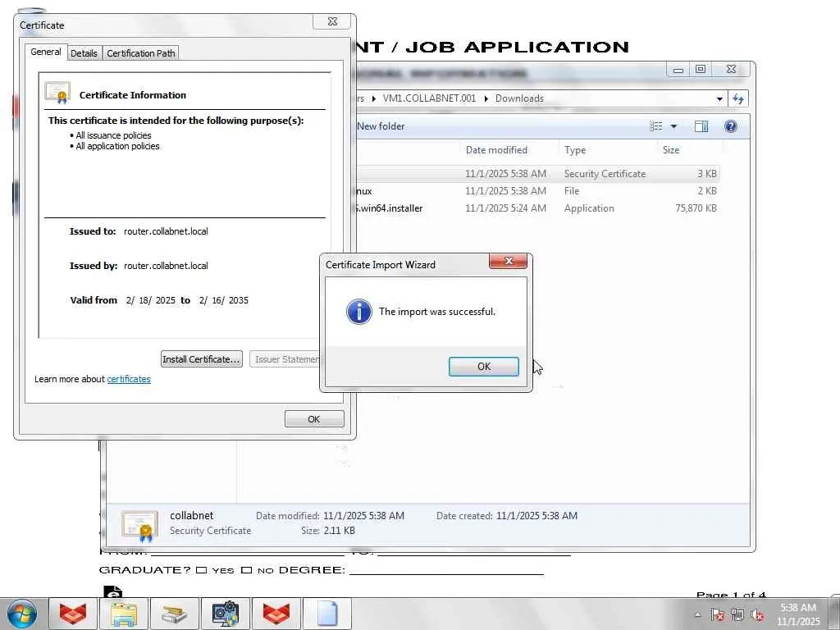Sort files by the Type column header
The width and height of the screenshot is (840, 630).
(x=575, y=150)
